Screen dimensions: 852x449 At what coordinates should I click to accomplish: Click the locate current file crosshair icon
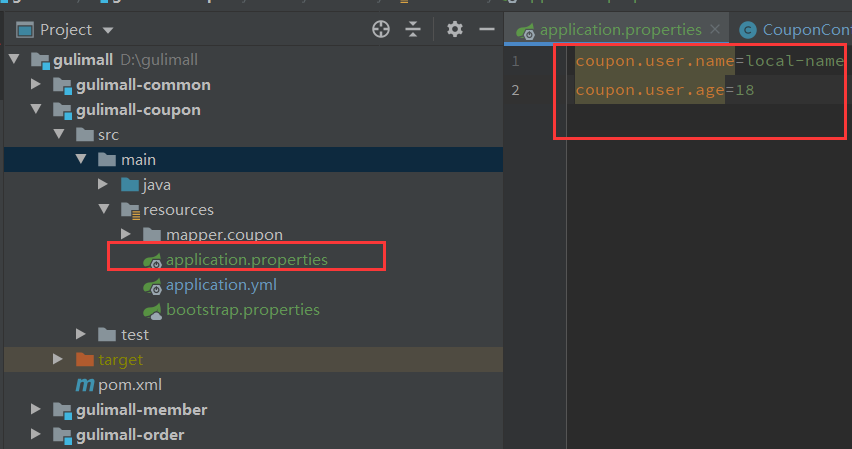(381, 29)
